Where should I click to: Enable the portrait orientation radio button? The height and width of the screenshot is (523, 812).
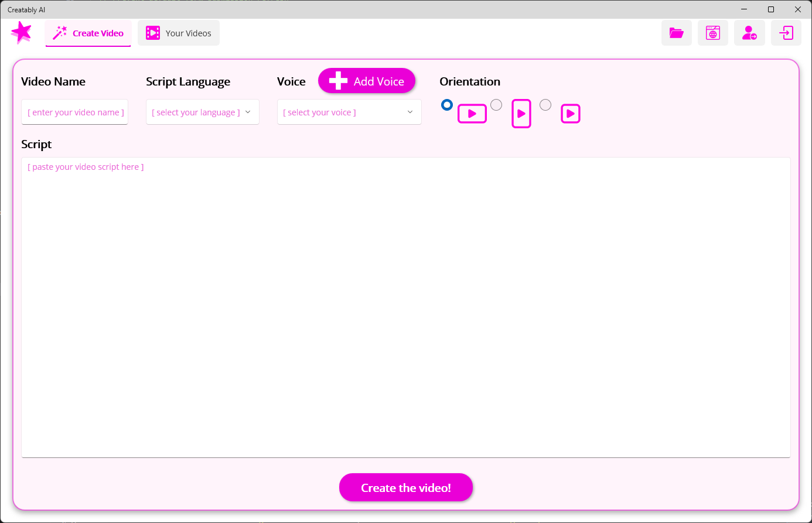pos(496,104)
